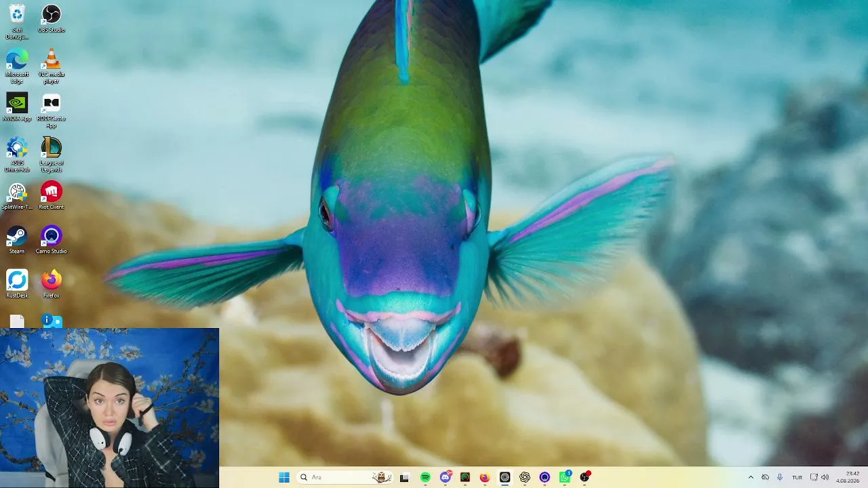Open the network and display quick settings
The height and width of the screenshot is (488, 868).
(814, 477)
